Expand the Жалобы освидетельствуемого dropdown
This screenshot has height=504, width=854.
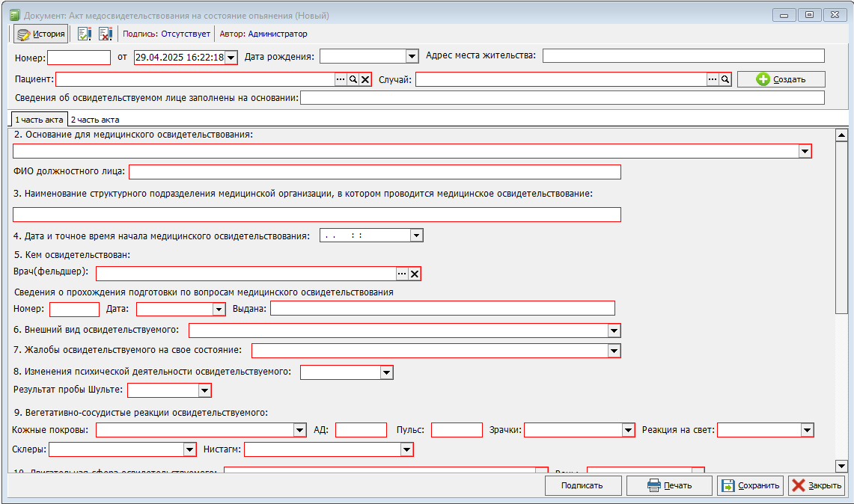tap(614, 351)
